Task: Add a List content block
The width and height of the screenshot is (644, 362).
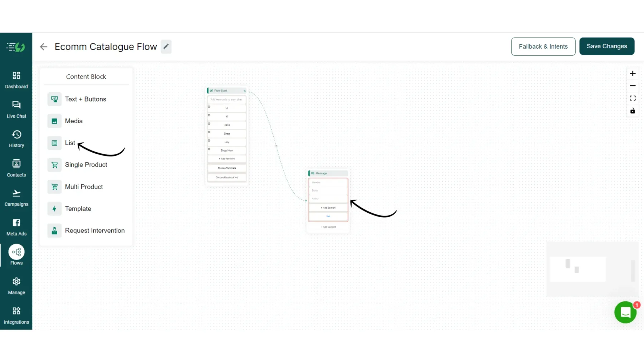Action: click(62, 143)
